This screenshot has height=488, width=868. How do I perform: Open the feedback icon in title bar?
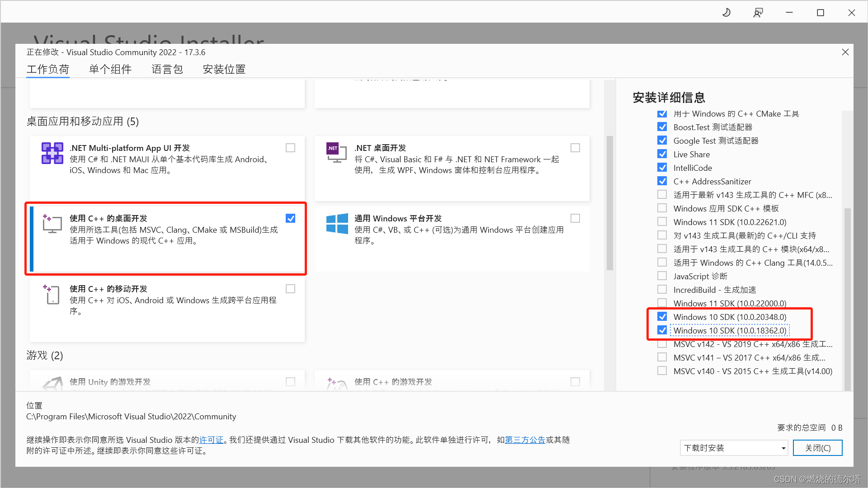click(x=758, y=13)
